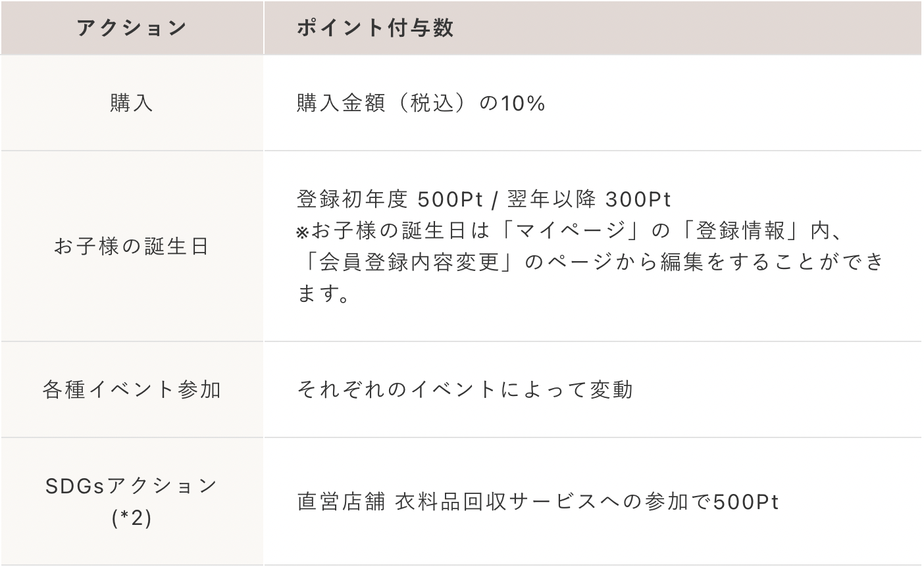The width and height of the screenshot is (924, 567).
Task: Click the 購入金額（税込）の10% text
Action: (x=421, y=103)
